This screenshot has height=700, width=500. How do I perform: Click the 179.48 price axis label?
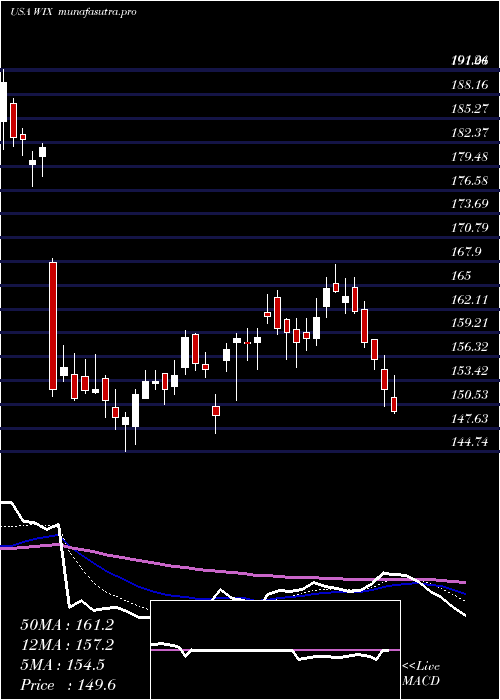tap(470, 157)
